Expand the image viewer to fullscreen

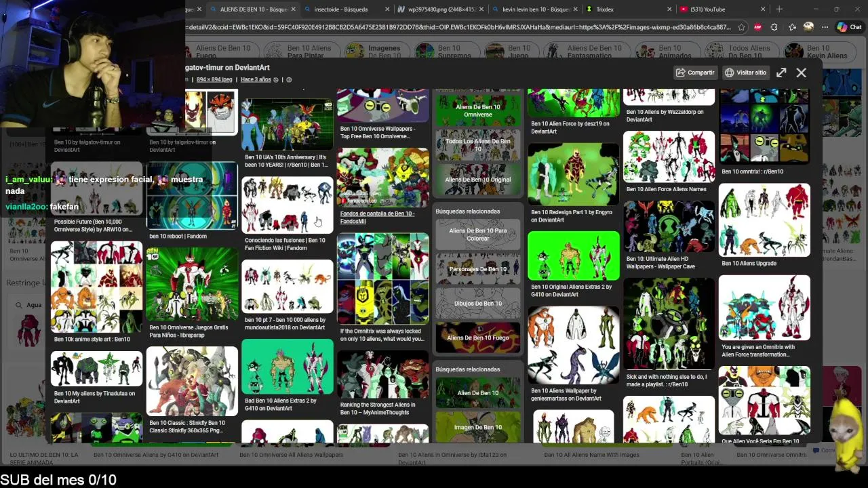[781, 73]
